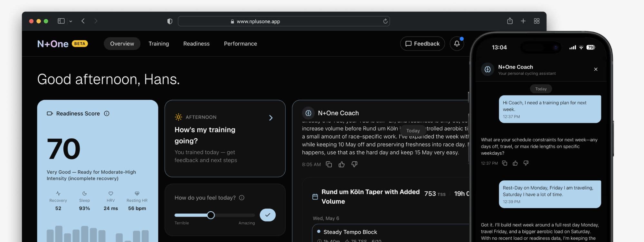This screenshot has height=242, width=644.
Task: Confirm feeling with the checkmark button
Action: [268, 215]
